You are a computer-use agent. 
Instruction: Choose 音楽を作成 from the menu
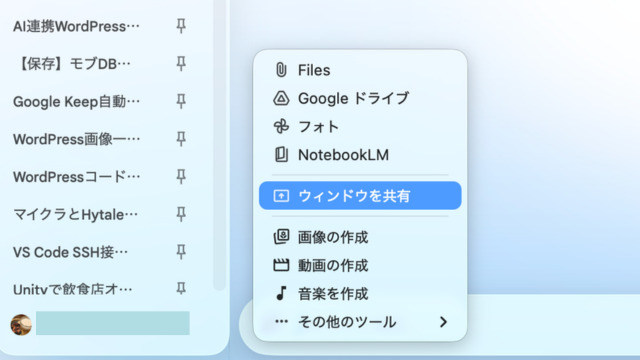pos(360,293)
